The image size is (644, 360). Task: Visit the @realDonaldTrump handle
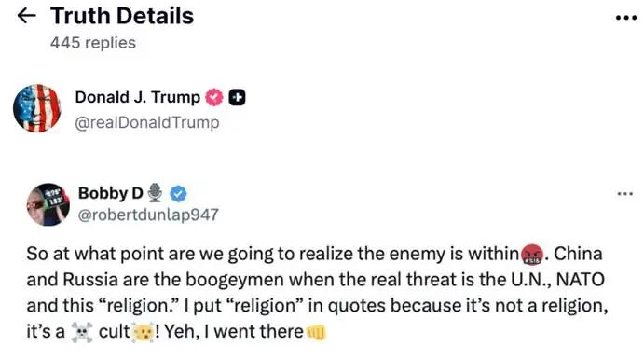(x=147, y=122)
